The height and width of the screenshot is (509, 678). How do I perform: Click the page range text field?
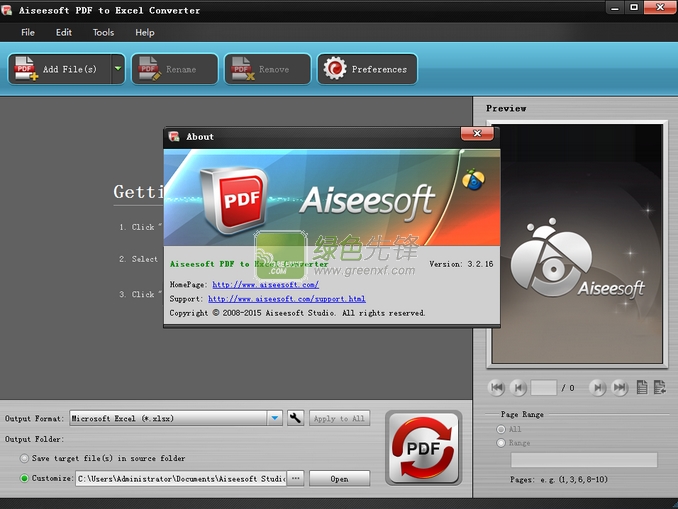click(584, 460)
